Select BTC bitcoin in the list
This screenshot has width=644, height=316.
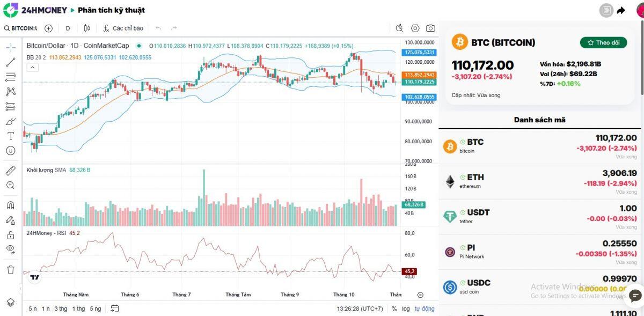coord(541,146)
